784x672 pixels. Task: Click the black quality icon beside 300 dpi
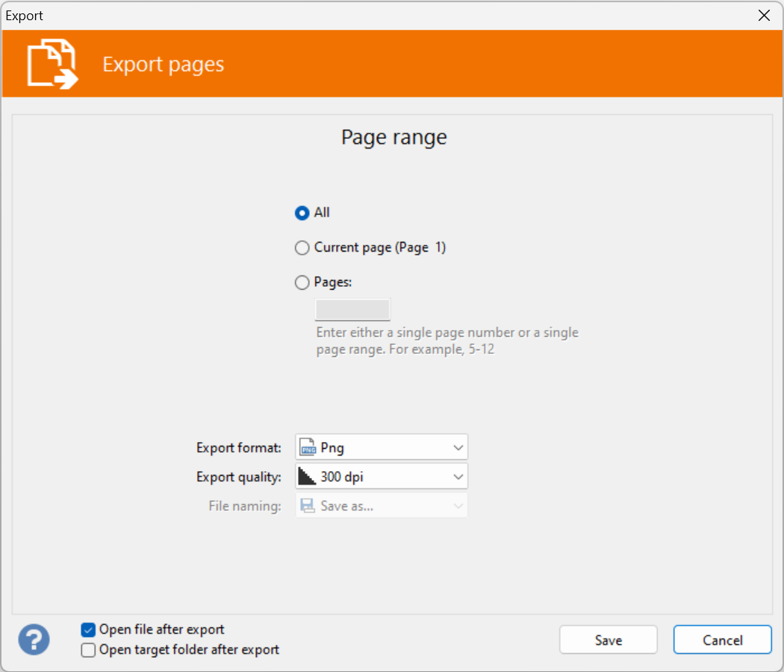pos(307,476)
